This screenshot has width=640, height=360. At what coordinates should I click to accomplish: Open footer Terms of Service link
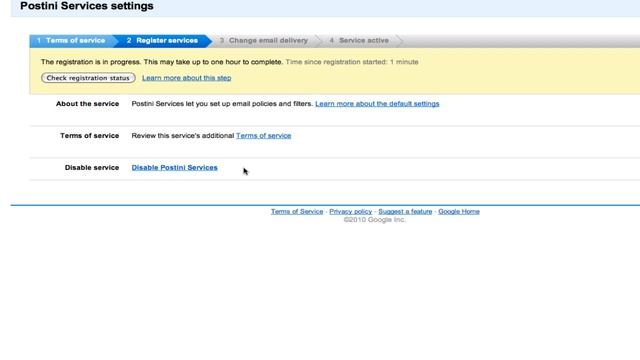(x=297, y=211)
